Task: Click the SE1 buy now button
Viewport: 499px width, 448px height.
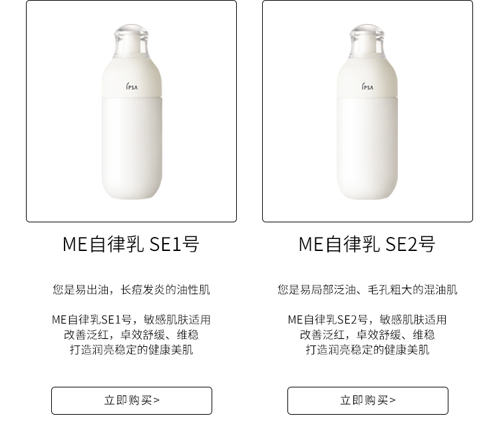Action: [x=132, y=401]
